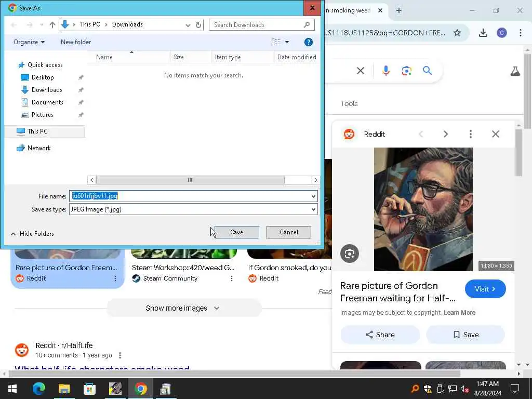Close the Reddit image preview panel

coord(495,134)
